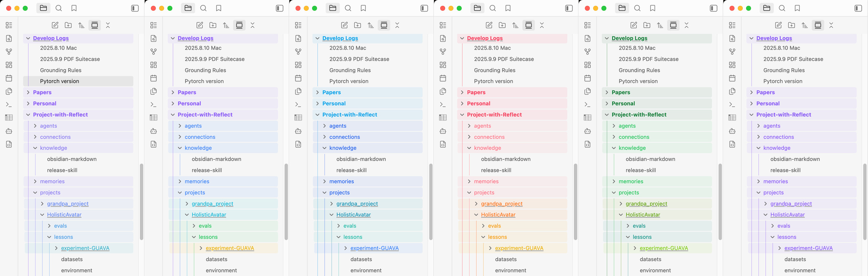Screen dimensions: 868x276
Task: Toggle the sidebar button in the first window
Action: [135, 8]
